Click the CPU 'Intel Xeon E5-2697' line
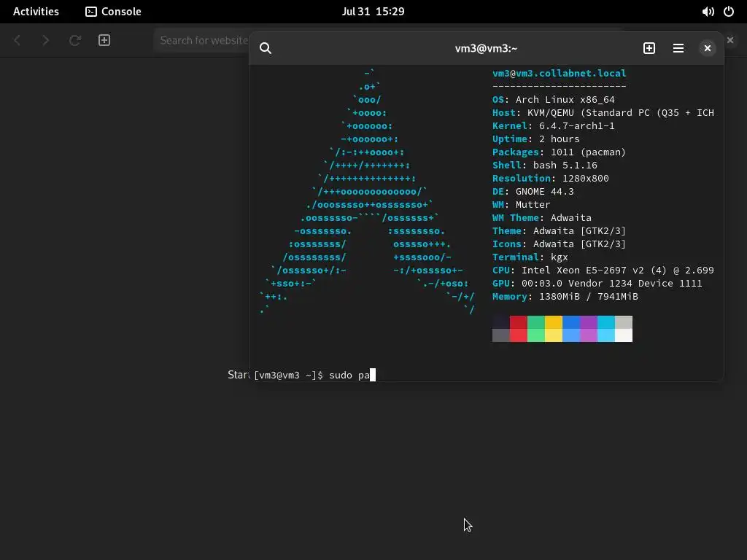Screen dimensions: 747x560 [x=603, y=270]
